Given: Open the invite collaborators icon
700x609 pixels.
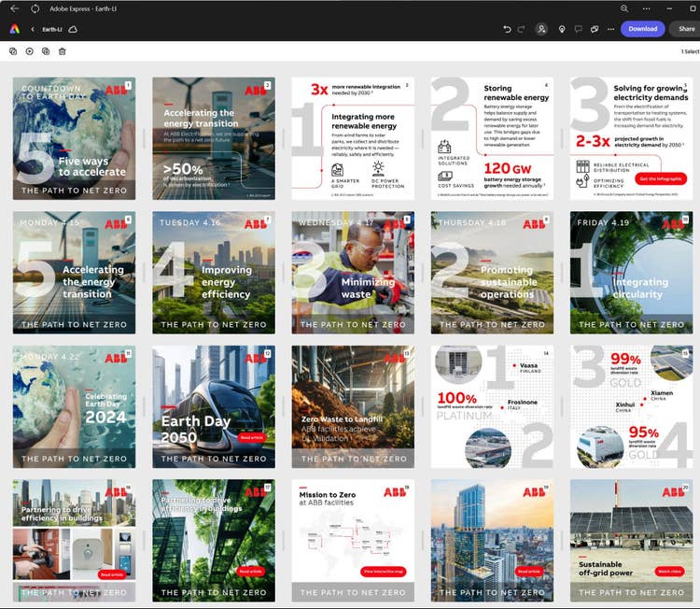Looking at the screenshot, I should pyautogui.click(x=541, y=29).
